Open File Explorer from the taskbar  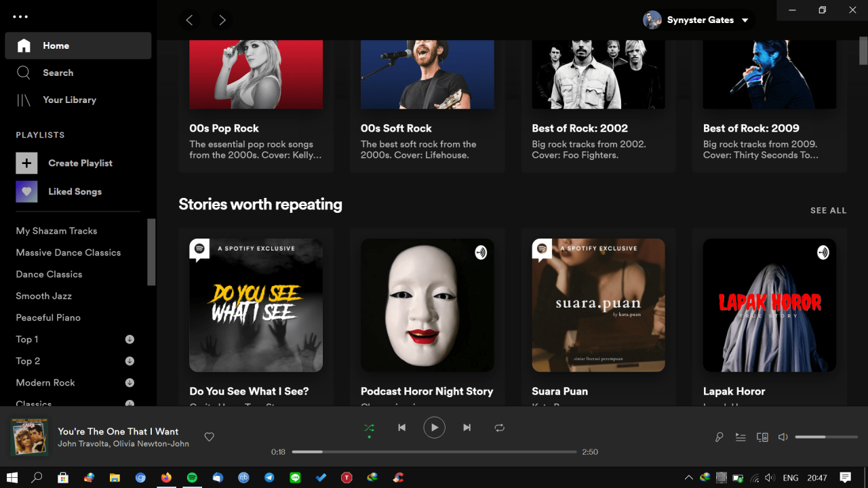[115, 477]
